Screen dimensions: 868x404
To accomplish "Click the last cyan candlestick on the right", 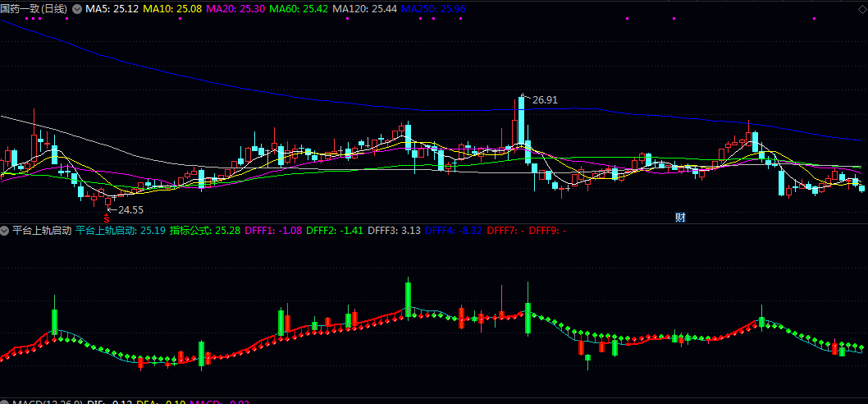I will click(x=861, y=188).
